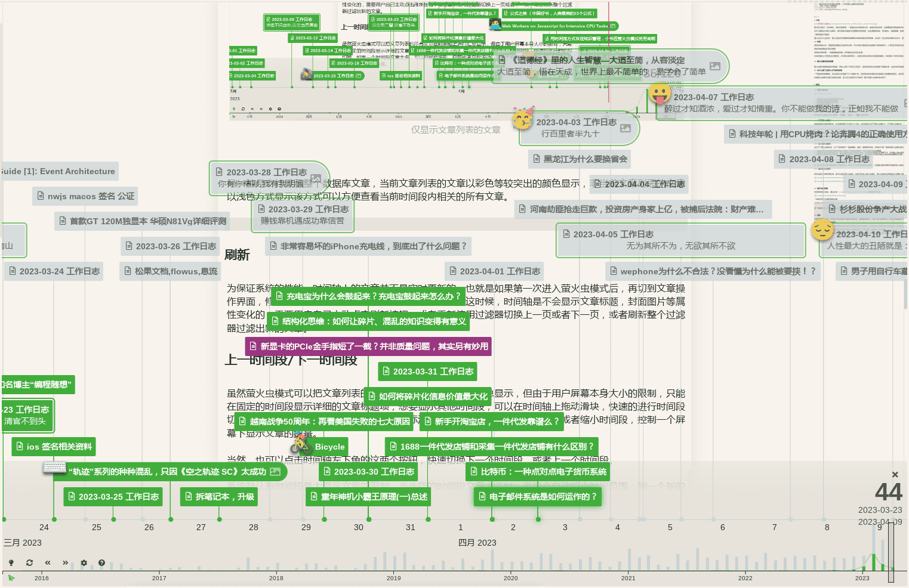Click the tongue-out emoji on 2023-04-07 entry

click(660, 94)
